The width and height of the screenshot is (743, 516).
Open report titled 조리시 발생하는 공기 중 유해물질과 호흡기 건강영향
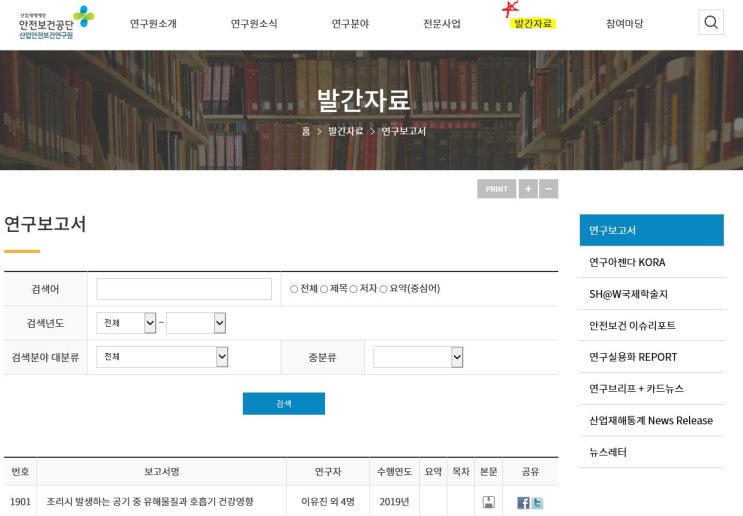(x=150, y=501)
